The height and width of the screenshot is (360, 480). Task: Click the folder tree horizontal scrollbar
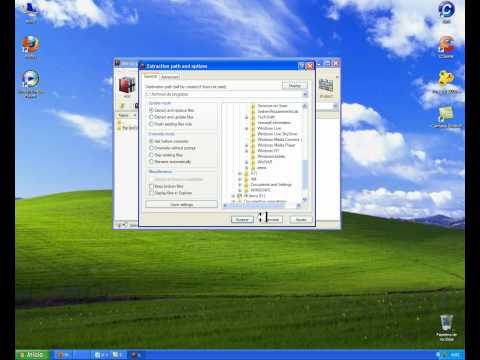(255, 206)
